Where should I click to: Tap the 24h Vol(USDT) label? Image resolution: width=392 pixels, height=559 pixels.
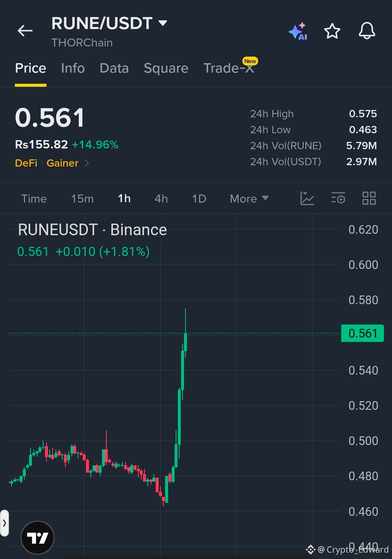[286, 162]
